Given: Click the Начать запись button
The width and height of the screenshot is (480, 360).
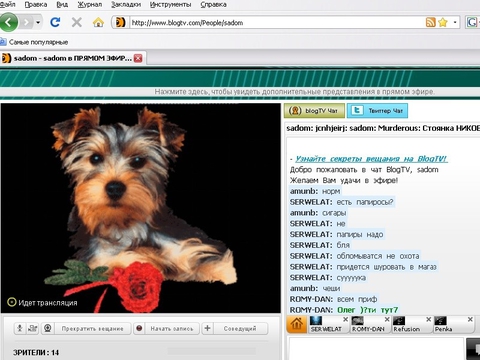Looking at the screenshot, I should (x=172, y=329).
